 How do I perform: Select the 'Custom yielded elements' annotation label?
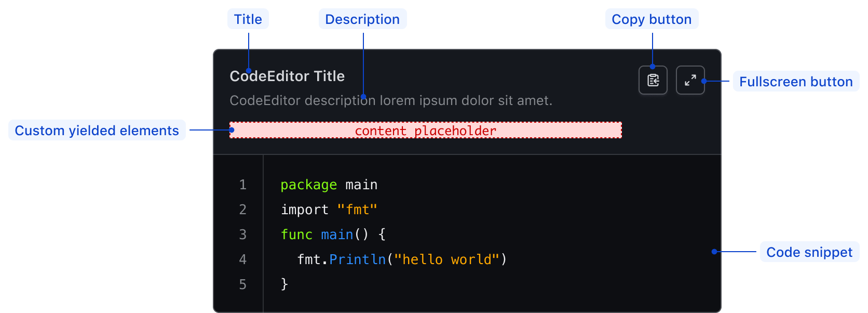pos(97,131)
